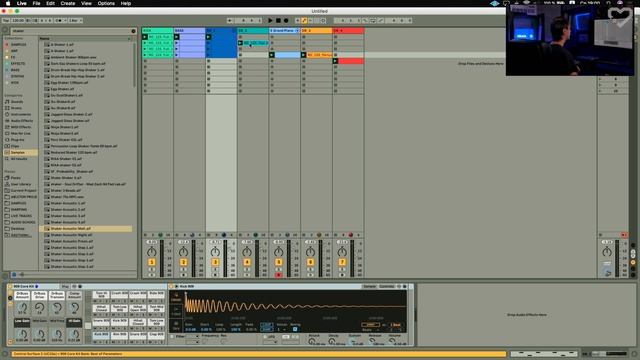Launch the first clip in the KICK track

point(145,37)
